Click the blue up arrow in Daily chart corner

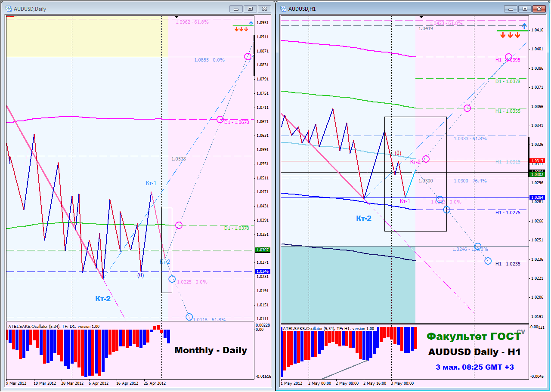(251, 22)
